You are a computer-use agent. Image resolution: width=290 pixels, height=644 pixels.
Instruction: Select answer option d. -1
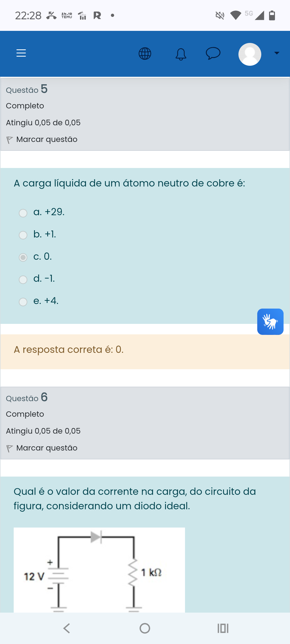coord(23,280)
